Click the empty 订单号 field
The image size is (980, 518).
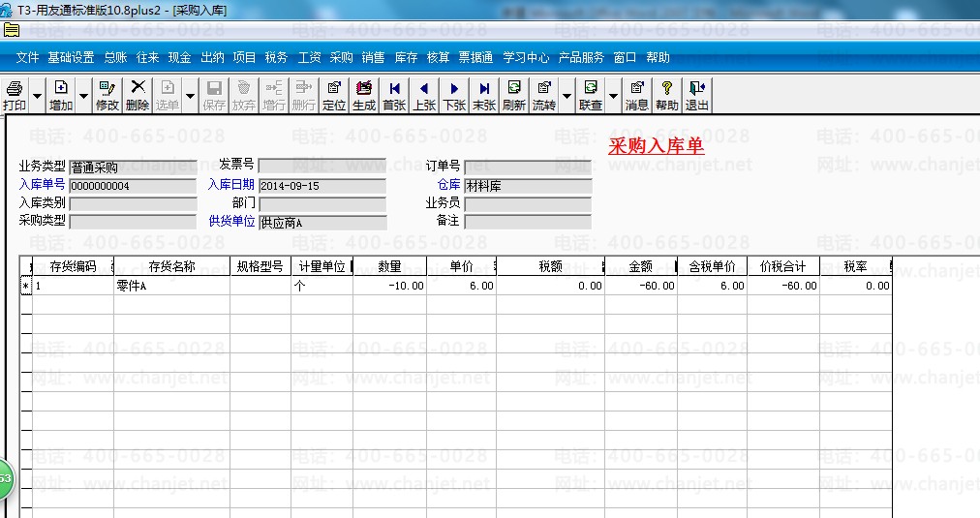[x=528, y=167]
